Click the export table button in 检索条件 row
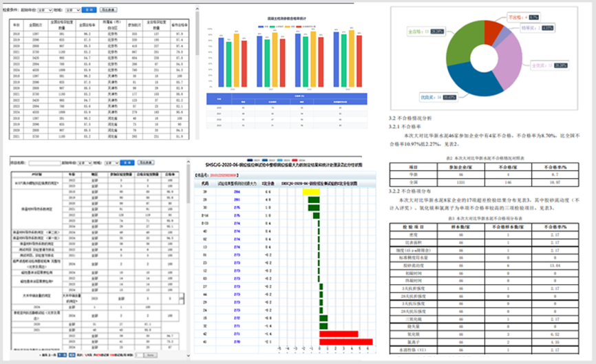This screenshot has width=596, height=364. [109, 10]
